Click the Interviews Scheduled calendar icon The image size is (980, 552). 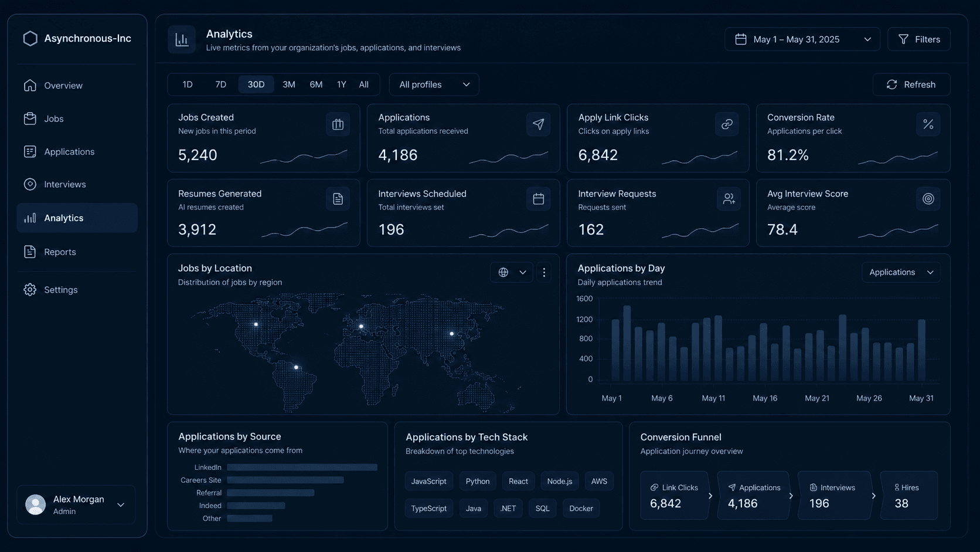538,199
